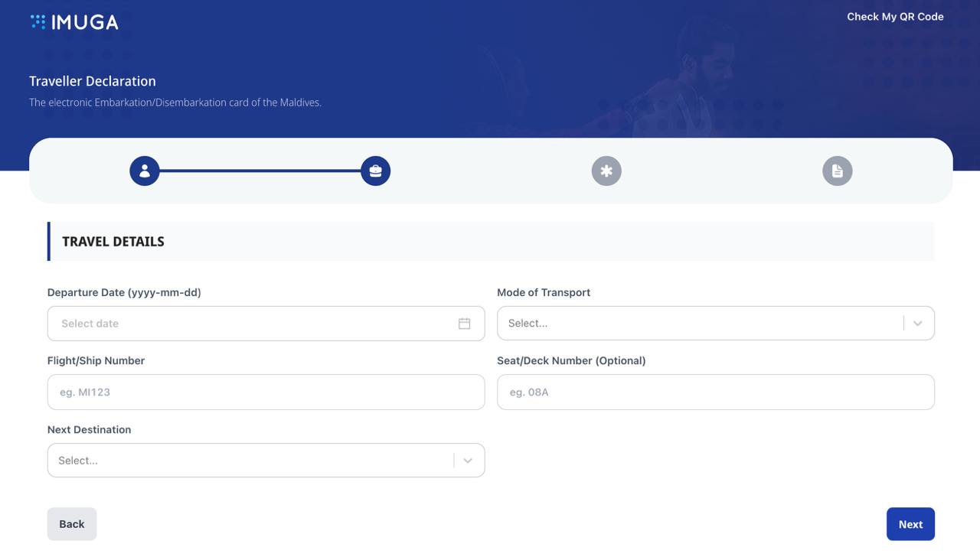Click the IMUGA logo
The height and width of the screenshot is (560, 980).
[x=74, y=22]
